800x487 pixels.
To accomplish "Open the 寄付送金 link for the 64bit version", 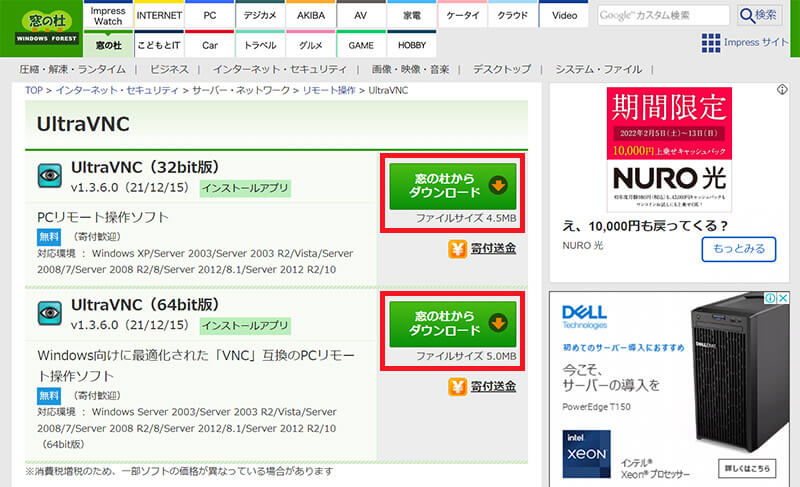I will point(493,387).
